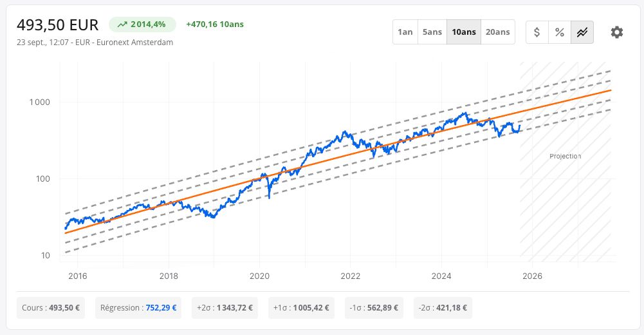Image resolution: width=644 pixels, height=335 pixels.
Task: Click the Régression 752,29 € chip
Action: coord(138,308)
